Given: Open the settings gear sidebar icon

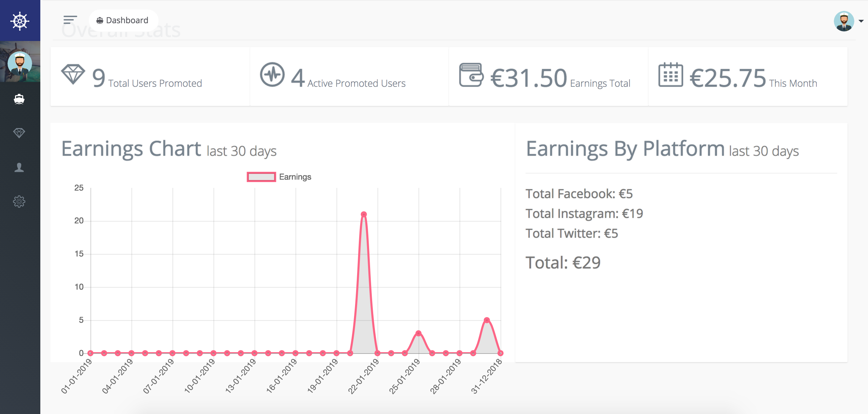Looking at the screenshot, I should (19, 202).
